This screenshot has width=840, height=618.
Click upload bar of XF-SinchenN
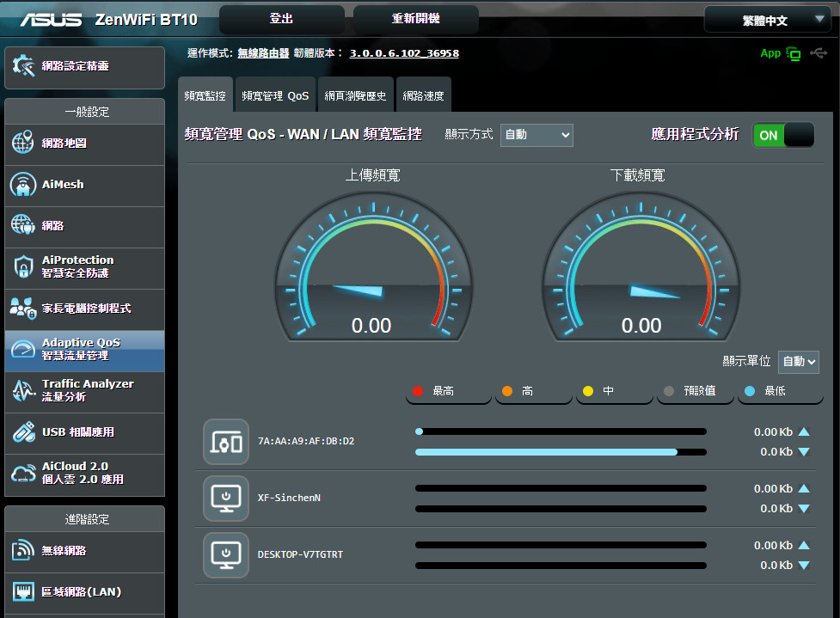tap(561, 488)
